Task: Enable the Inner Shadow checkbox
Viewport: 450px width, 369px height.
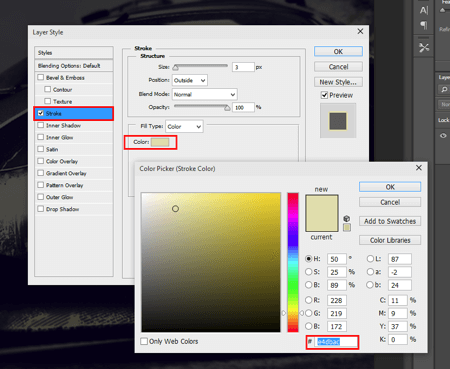Action: click(41, 125)
